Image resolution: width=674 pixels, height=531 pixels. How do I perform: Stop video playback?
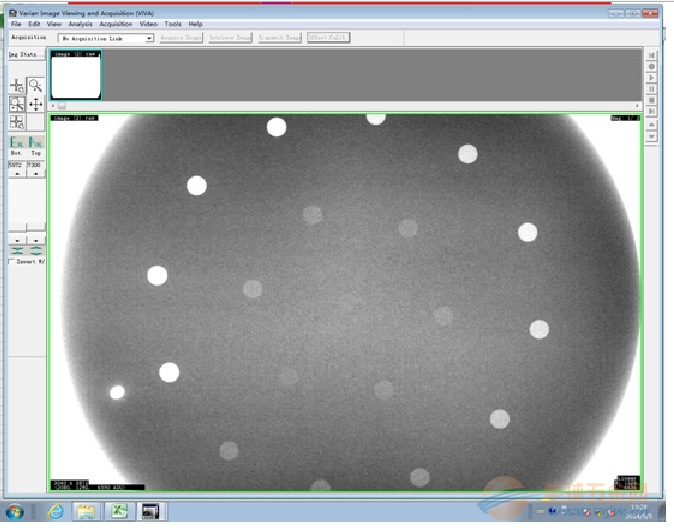652,100
